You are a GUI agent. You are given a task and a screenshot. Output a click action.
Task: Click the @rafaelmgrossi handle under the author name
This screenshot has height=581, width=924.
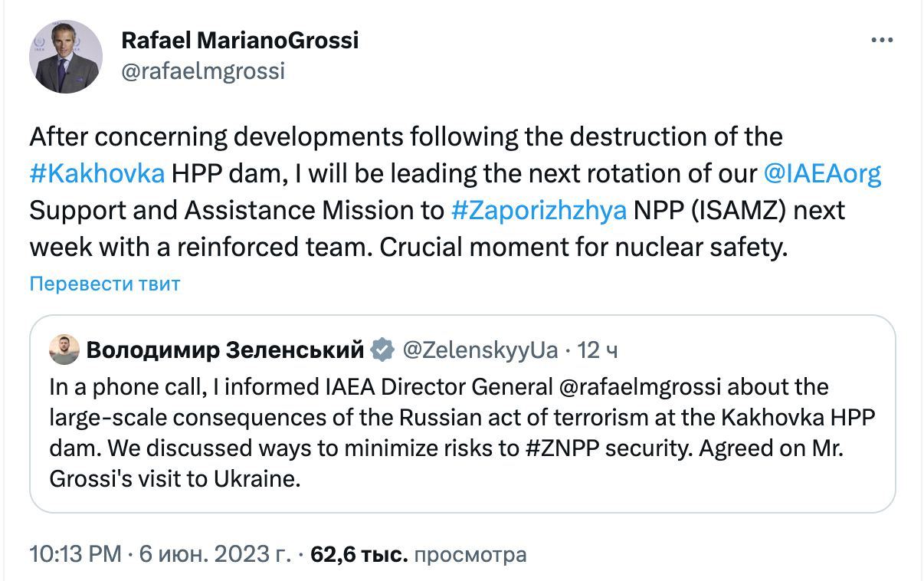pos(203,71)
